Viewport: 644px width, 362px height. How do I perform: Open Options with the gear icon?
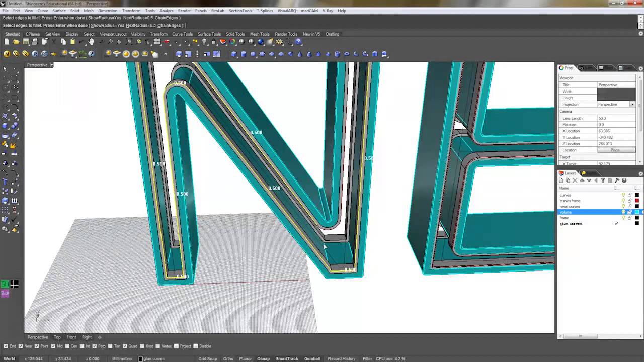pos(279,42)
